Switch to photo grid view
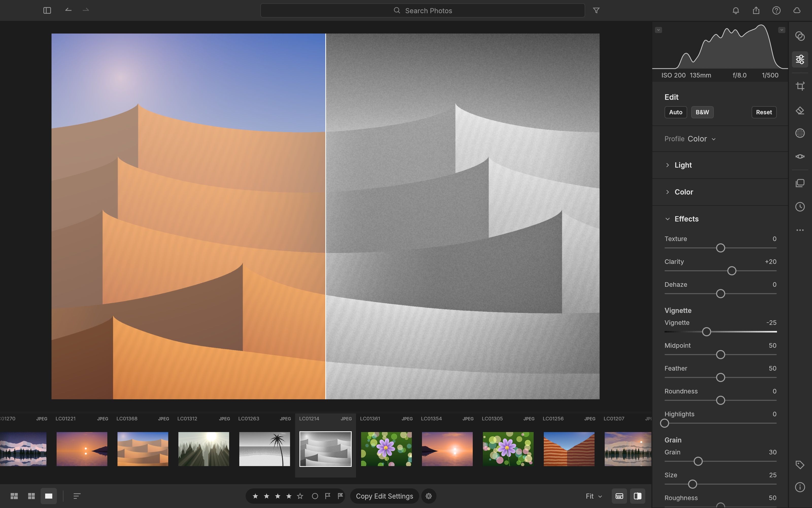812x508 pixels. click(14, 496)
